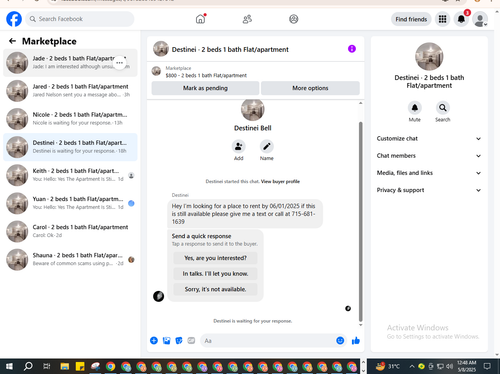
Task: Open Windows Start button
Action: (9, 366)
